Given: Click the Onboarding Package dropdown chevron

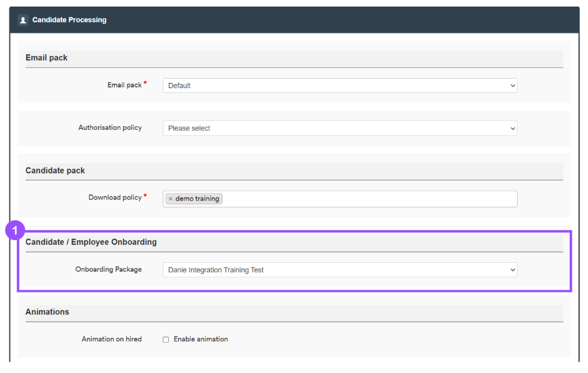Looking at the screenshot, I should tap(513, 270).
